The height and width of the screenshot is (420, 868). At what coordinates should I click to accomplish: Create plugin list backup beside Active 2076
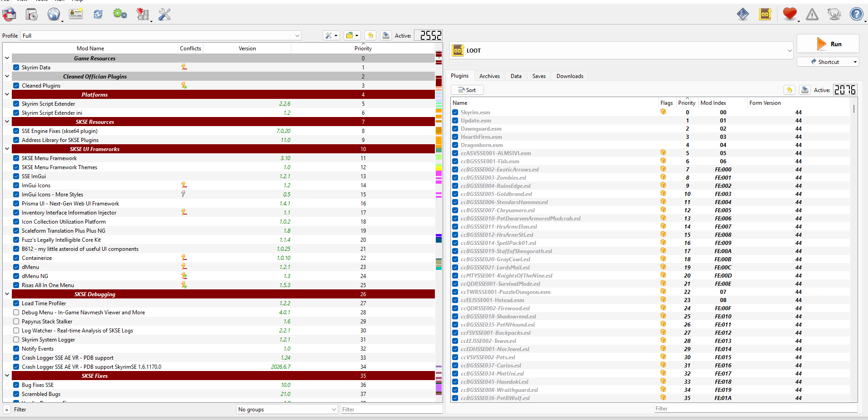point(805,90)
